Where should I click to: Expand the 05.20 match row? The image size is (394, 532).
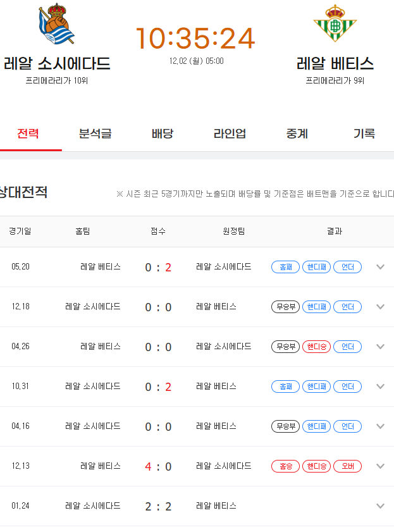click(381, 267)
